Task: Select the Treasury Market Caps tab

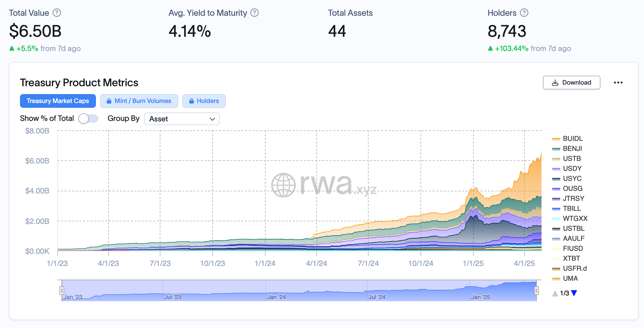Action: tap(58, 101)
